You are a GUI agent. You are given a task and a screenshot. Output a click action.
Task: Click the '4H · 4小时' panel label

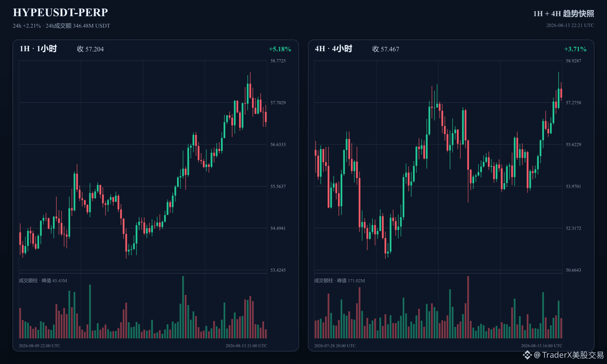click(x=334, y=49)
